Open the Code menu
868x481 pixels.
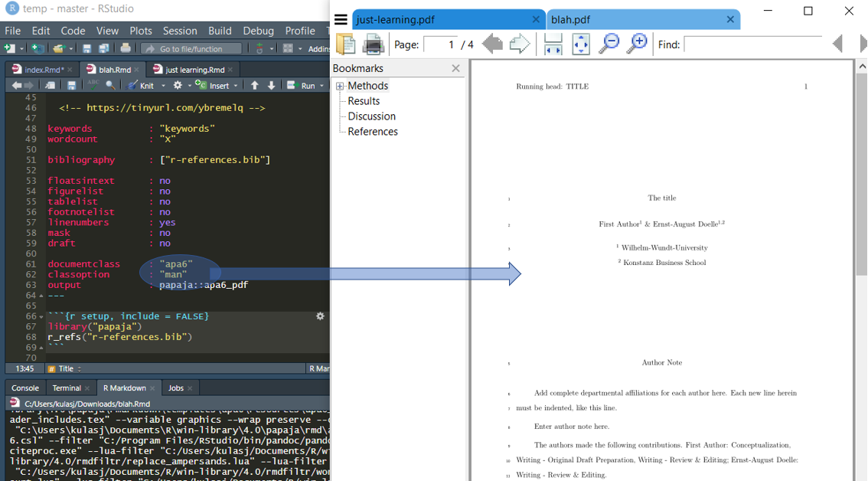tap(73, 31)
